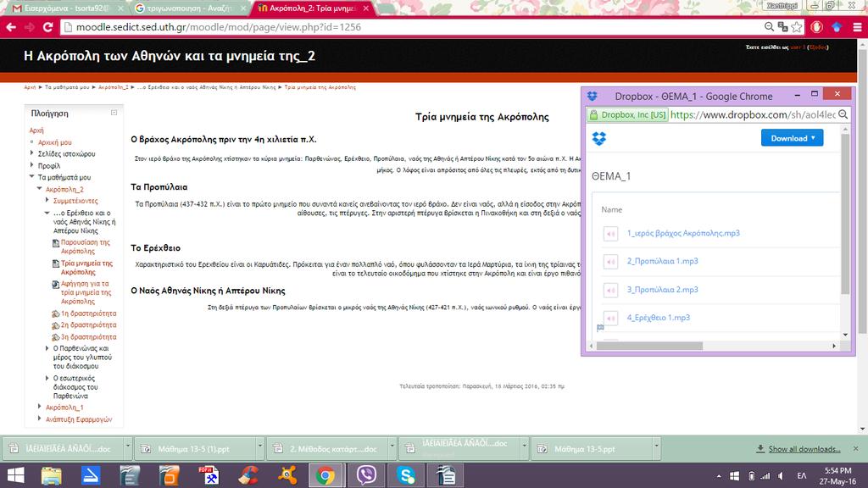Open 2η δραστηριότητα in navigation
868x488 pixels.
[88, 325]
